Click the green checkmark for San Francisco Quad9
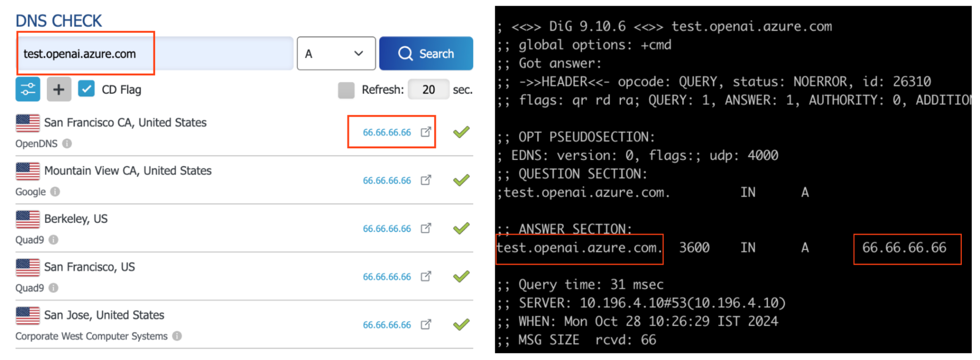Viewport: 980px width, 360px height. tap(461, 276)
